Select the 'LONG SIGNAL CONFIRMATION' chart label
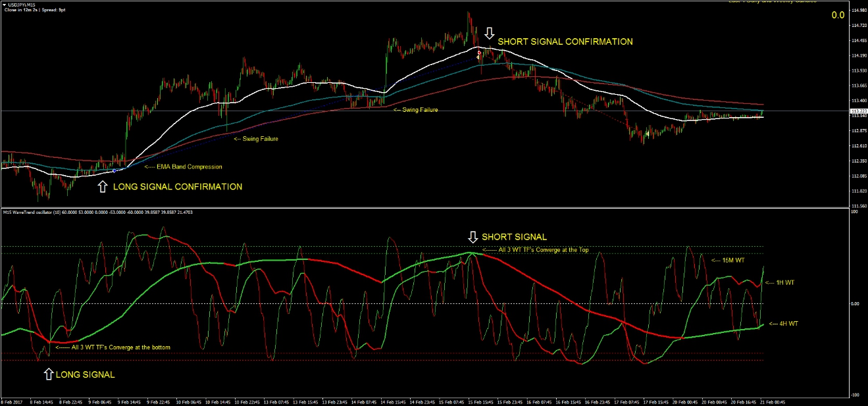The height and width of the screenshot is (406, 868). (x=178, y=187)
